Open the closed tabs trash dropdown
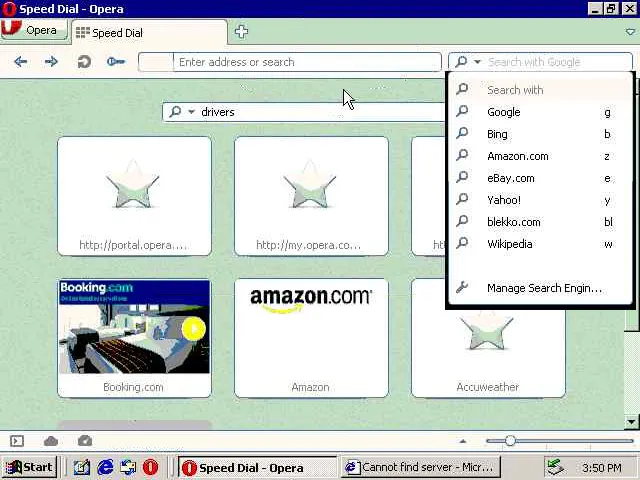640x480 pixels. point(631,32)
